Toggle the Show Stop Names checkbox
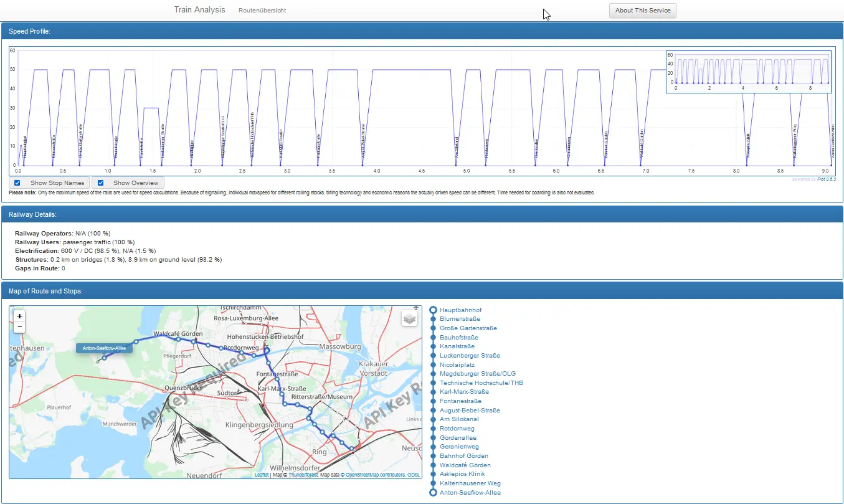 [x=17, y=183]
